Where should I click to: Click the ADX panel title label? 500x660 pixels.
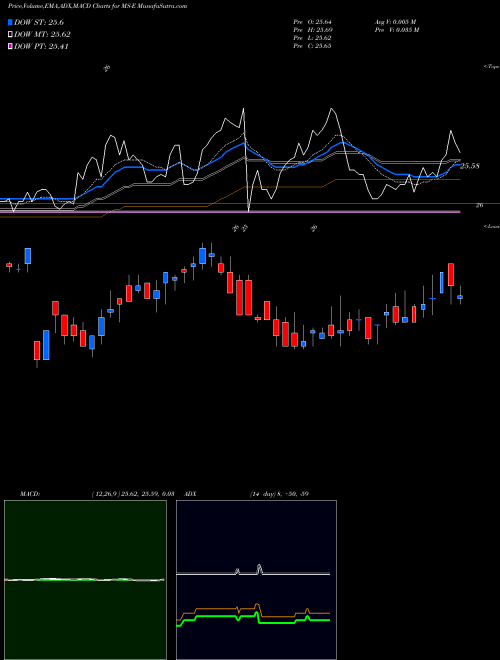pos(190,494)
